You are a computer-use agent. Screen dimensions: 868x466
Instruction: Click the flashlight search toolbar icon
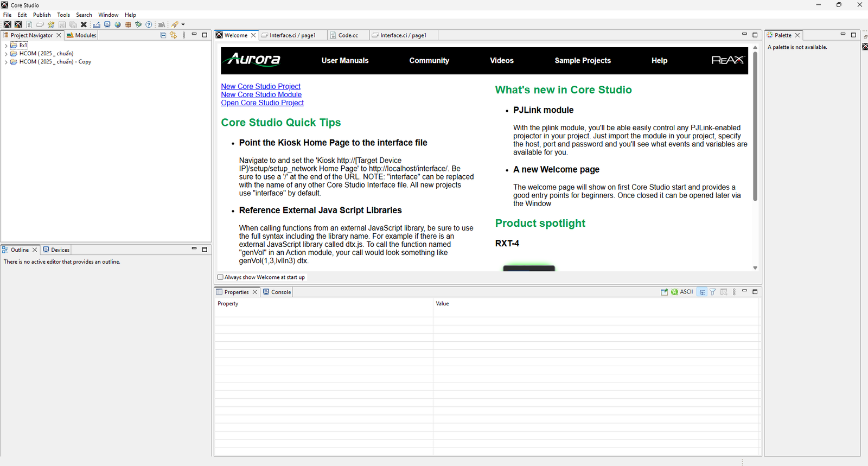[175, 24]
